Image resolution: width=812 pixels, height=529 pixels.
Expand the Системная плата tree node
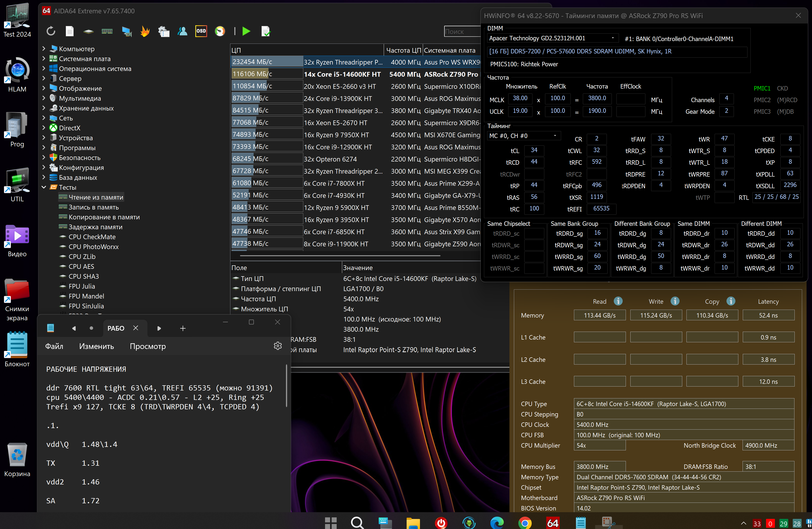click(44, 59)
